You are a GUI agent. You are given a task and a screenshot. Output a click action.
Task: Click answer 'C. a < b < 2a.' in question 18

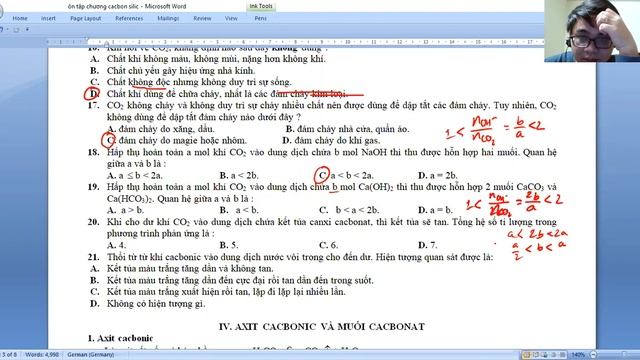[x=346, y=176]
